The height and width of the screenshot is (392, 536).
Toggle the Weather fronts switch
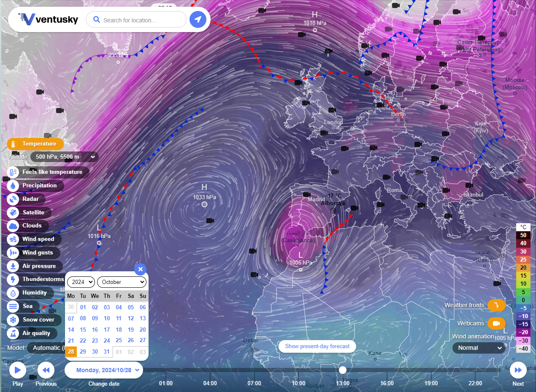pyautogui.click(x=496, y=305)
